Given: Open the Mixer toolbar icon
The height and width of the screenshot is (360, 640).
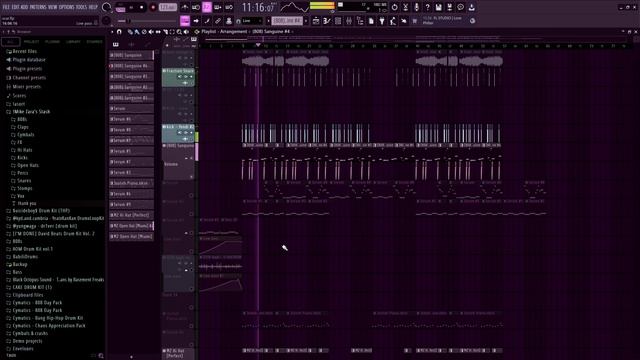Looking at the screenshot, I should click(349, 21).
